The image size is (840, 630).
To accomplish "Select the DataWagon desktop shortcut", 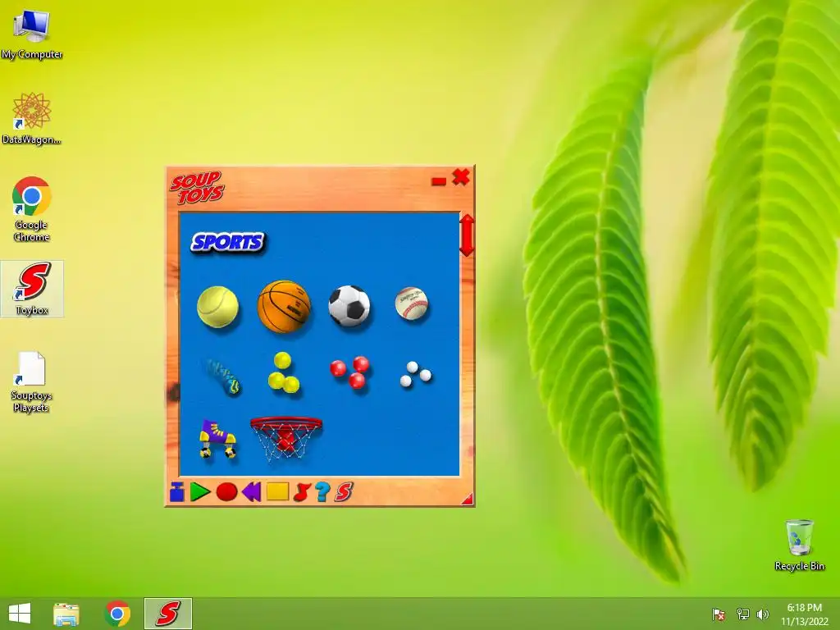I will coord(31,118).
